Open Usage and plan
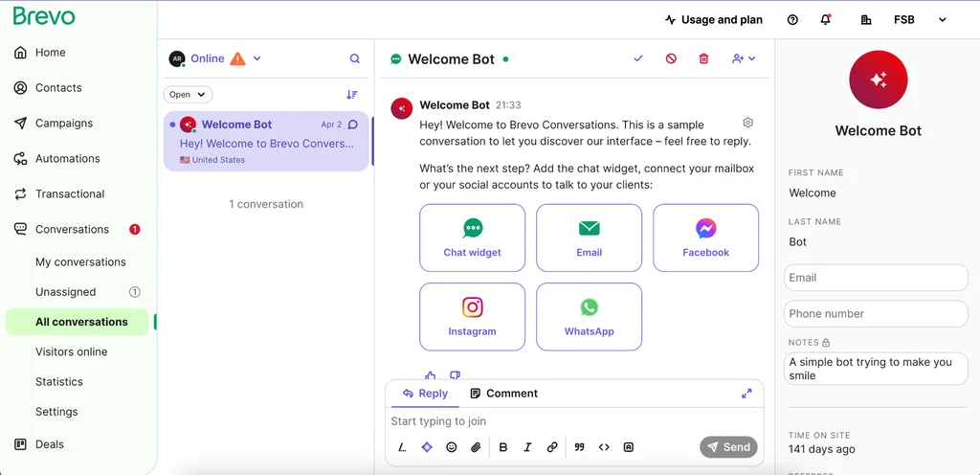This screenshot has height=475, width=980. click(714, 20)
